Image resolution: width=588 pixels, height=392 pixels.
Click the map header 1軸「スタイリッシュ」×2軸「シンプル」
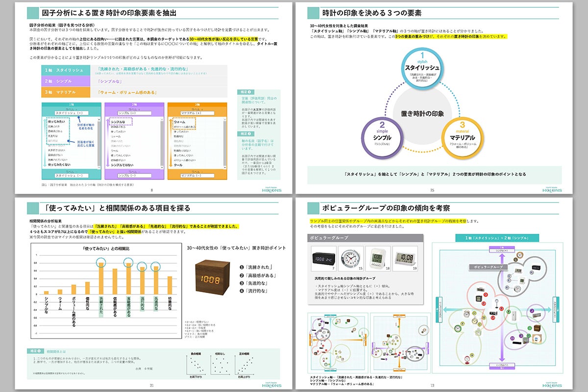coord(496,238)
